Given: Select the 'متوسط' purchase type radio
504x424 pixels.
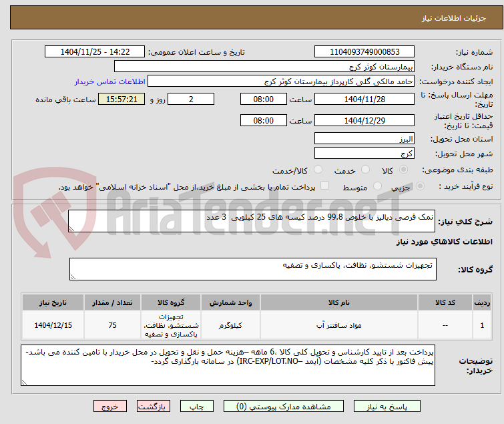Looking at the screenshot, I should (377, 186).
